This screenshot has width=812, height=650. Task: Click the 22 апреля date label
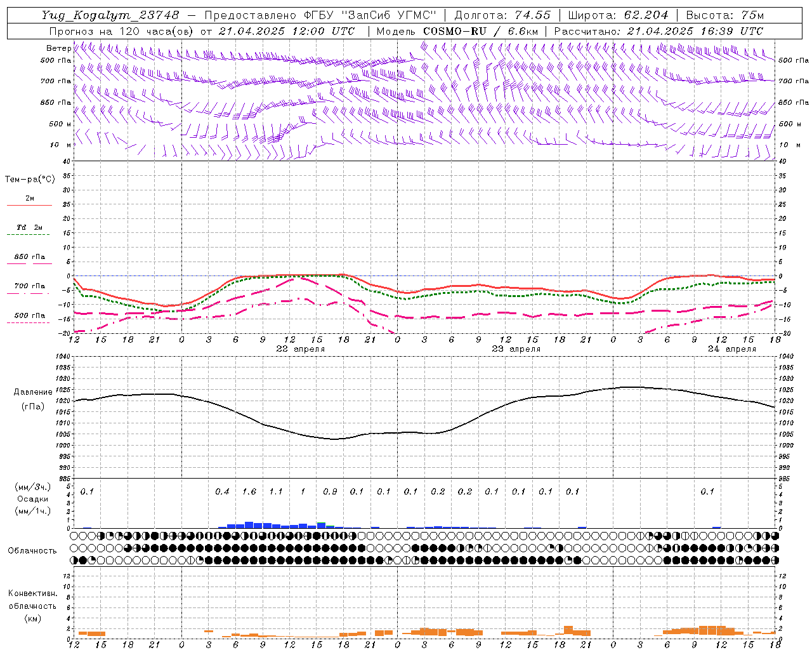tap(300, 349)
